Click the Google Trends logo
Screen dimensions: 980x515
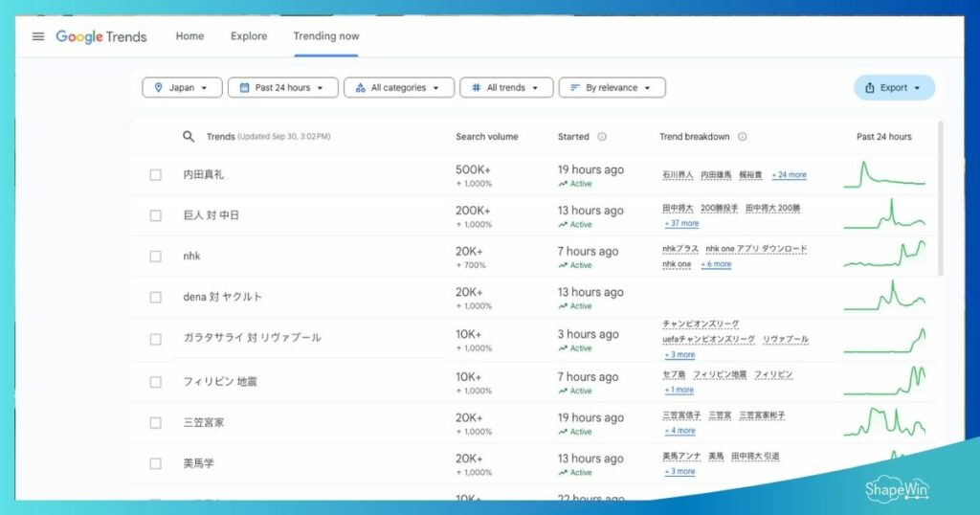[101, 36]
